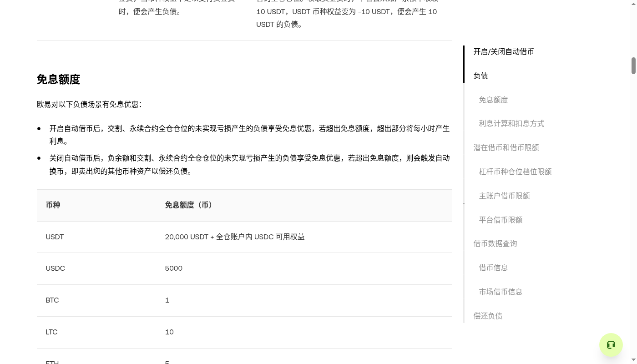Click the bullet starting with 开启自动借币后

coord(249,135)
